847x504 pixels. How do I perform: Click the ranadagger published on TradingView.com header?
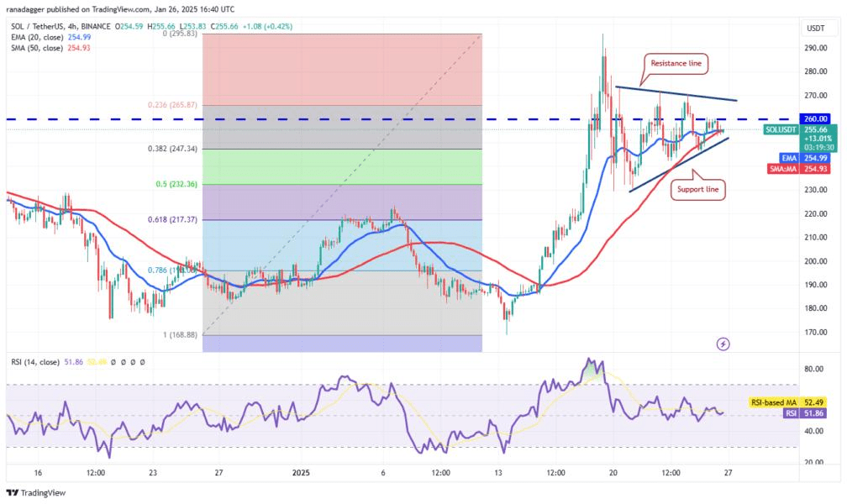pos(120,9)
